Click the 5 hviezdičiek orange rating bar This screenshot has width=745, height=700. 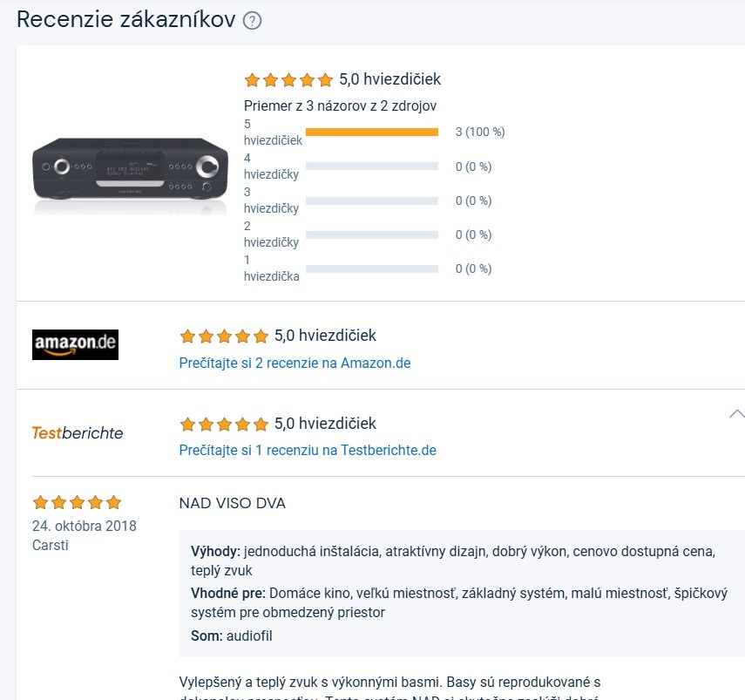[x=372, y=133]
